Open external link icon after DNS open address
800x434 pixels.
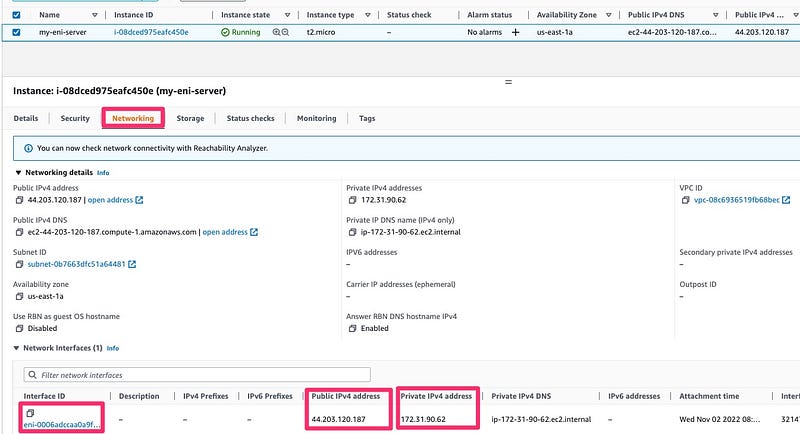pyautogui.click(x=254, y=232)
